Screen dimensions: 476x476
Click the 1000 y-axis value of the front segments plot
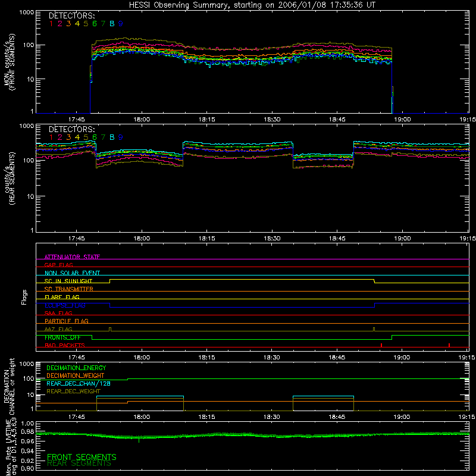[x=27, y=12]
